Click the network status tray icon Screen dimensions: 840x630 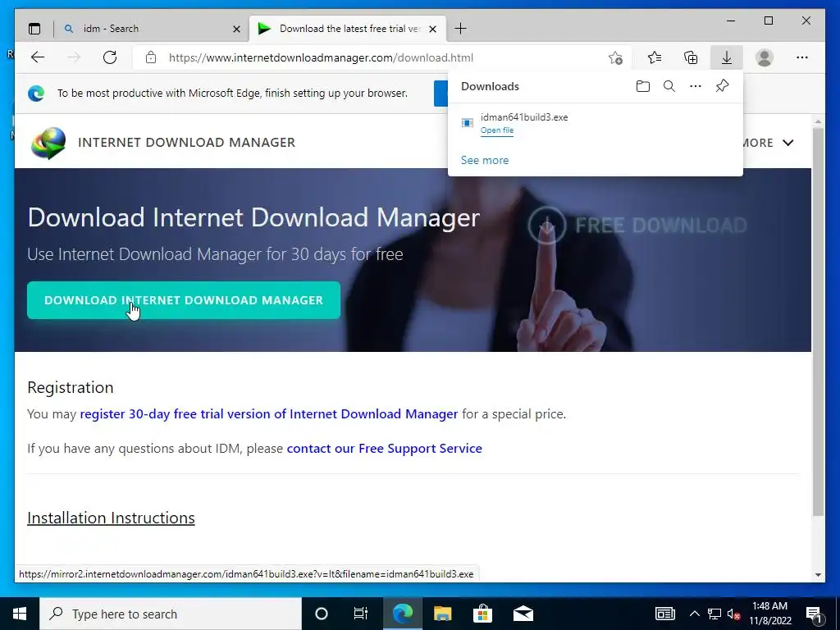pos(714,614)
